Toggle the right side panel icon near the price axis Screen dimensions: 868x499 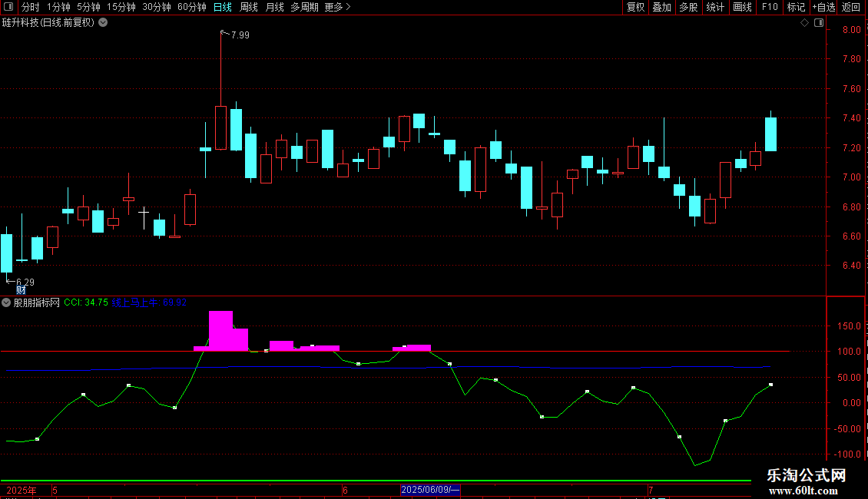(x=819, y=23)
